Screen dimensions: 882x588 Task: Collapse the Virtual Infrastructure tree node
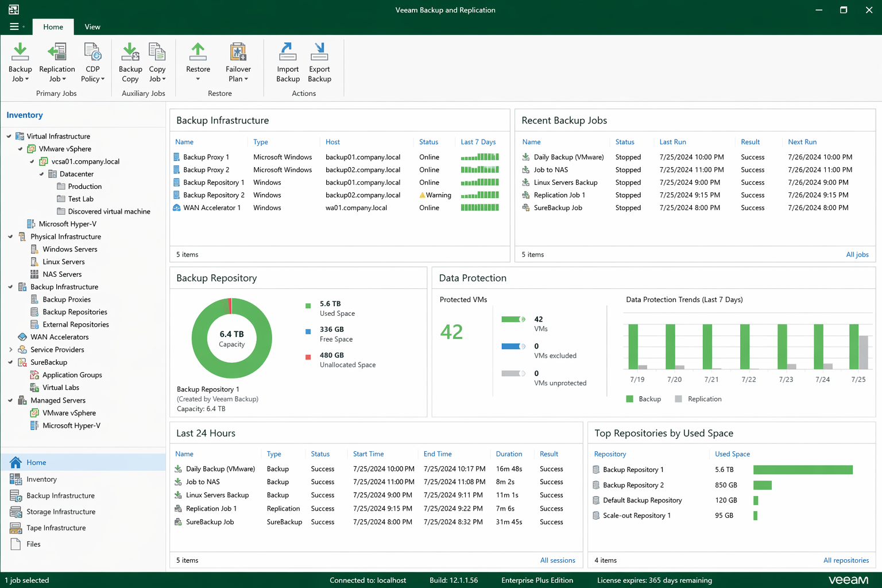click(9, 137)
